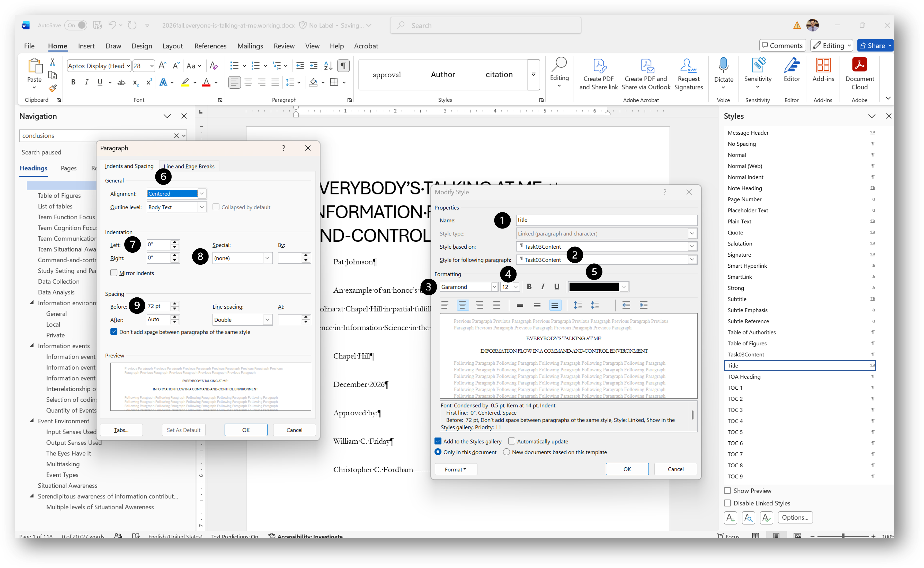This screenshot has height=568, width=924.
Task: Expand the Styles gallery more arrow
Action: (x=533, y=74)
